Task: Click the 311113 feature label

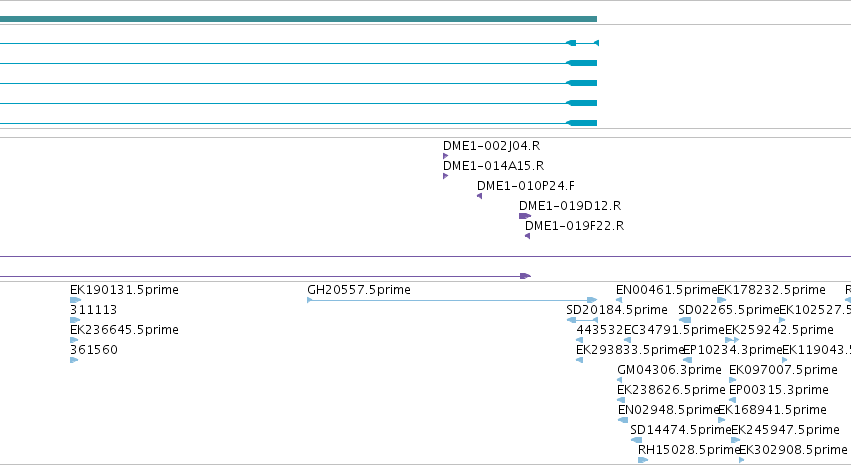Action: [x=93, y=310]
